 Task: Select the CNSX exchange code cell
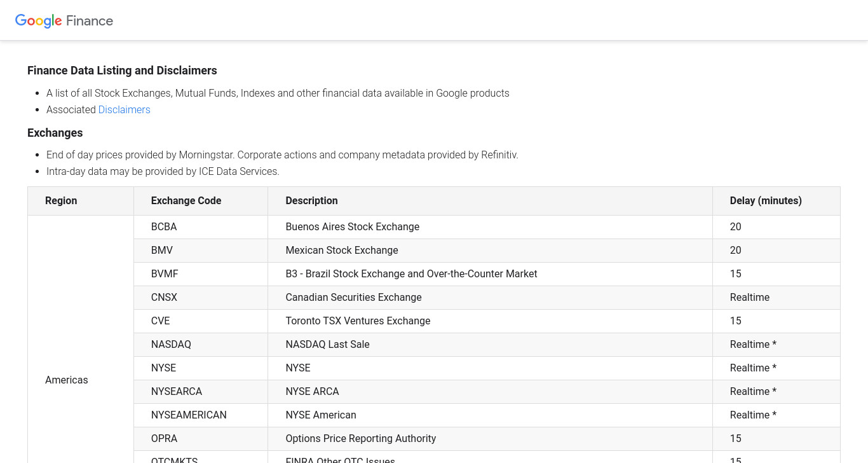pyautogui.click(x=201, y=298)
